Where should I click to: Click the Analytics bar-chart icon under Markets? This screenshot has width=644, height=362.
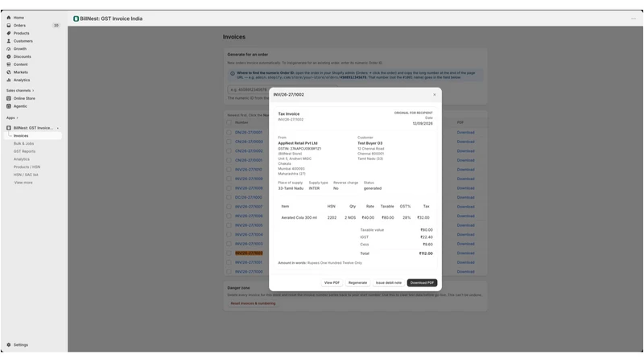(x=9, y=80)
